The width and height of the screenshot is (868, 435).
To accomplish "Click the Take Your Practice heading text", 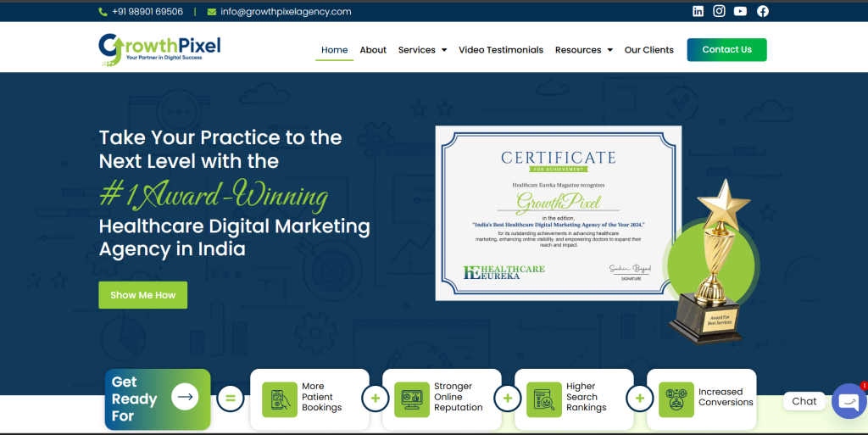I will click(220, 149).
